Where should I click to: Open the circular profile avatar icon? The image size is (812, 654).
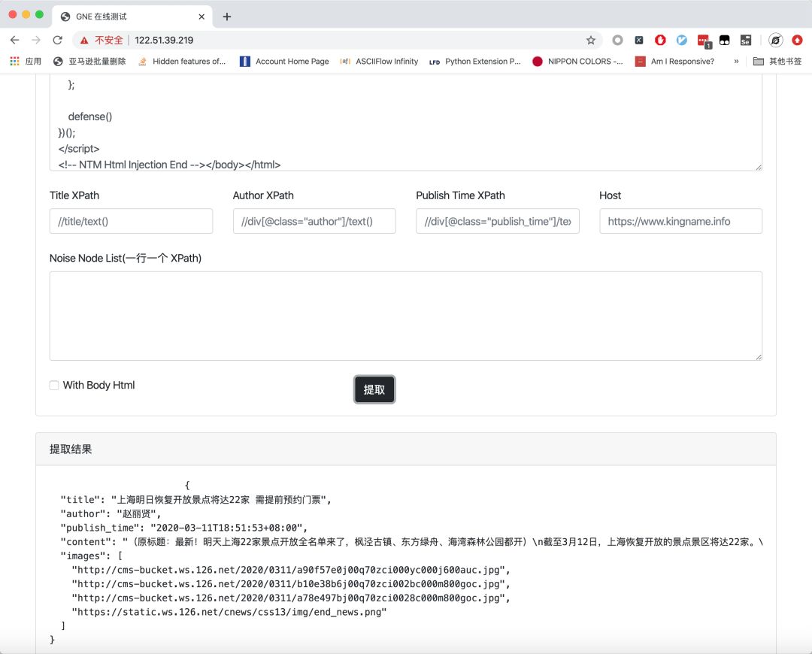pos(775,40)
